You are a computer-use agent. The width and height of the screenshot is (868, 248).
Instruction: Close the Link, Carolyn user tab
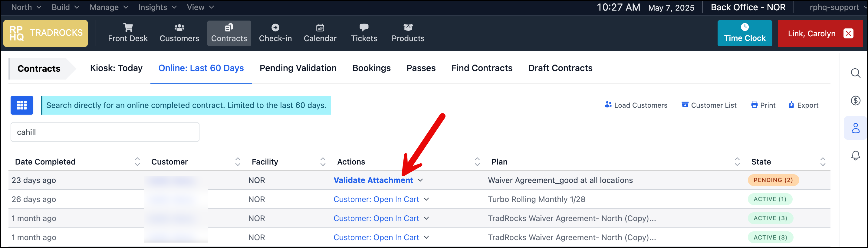[x=848, y=34]
